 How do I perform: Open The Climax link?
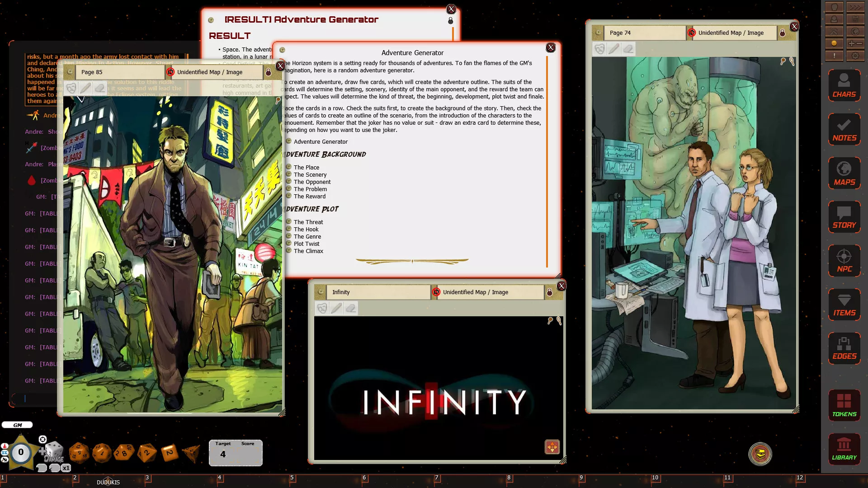[308, 251]
